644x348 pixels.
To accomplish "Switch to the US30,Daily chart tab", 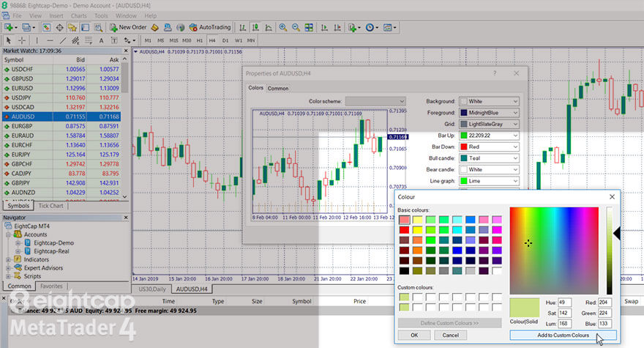I will pos(152,289).
